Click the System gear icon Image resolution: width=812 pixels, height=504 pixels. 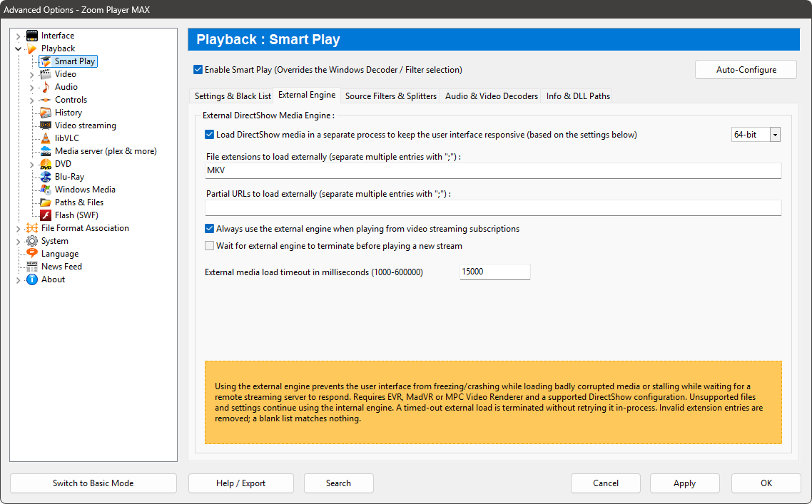(32, 241)
